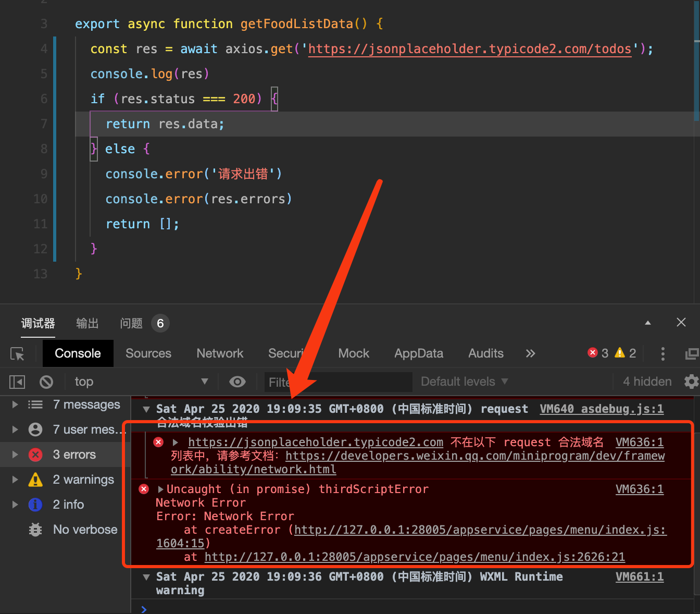This screenshot has height=614, width=700.
Task: Expand the 7 messages group
Action: [x=15, y=404]
